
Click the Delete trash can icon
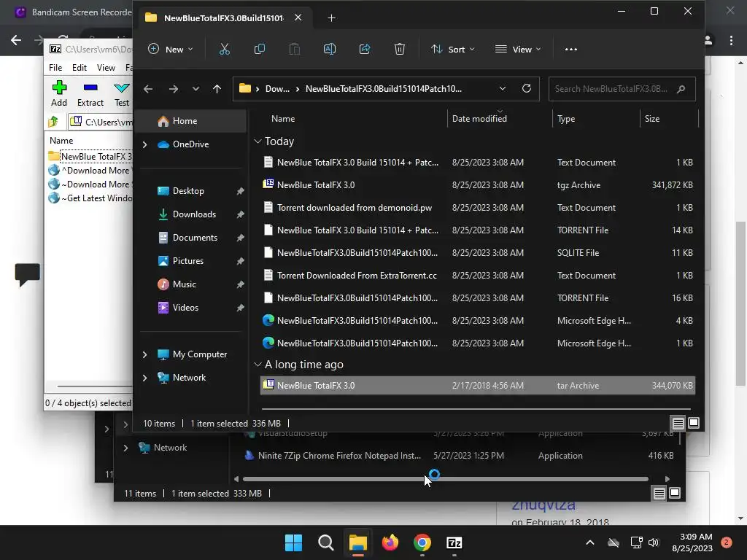400,49
